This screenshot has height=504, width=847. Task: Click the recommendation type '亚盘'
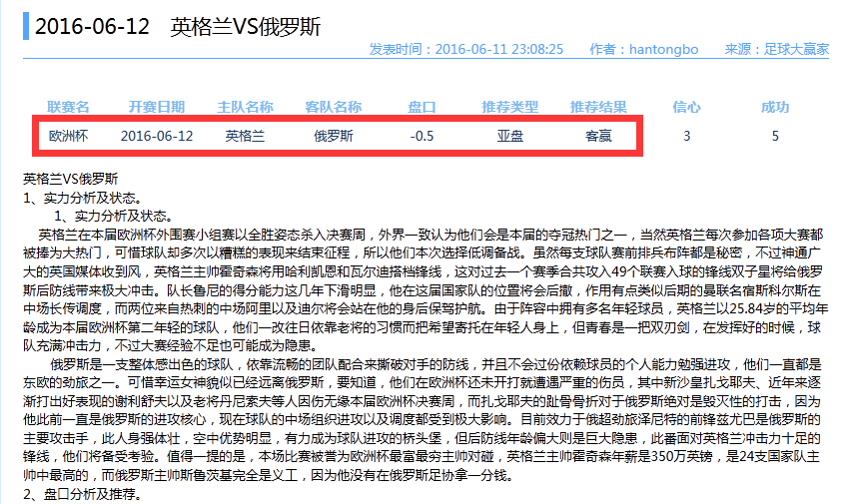[x=510, y=136]
